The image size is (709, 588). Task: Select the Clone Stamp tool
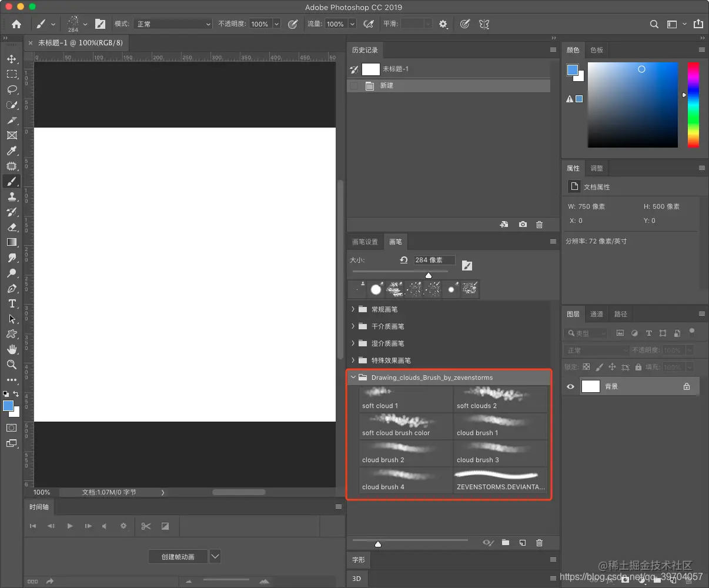tap(12, 196)
